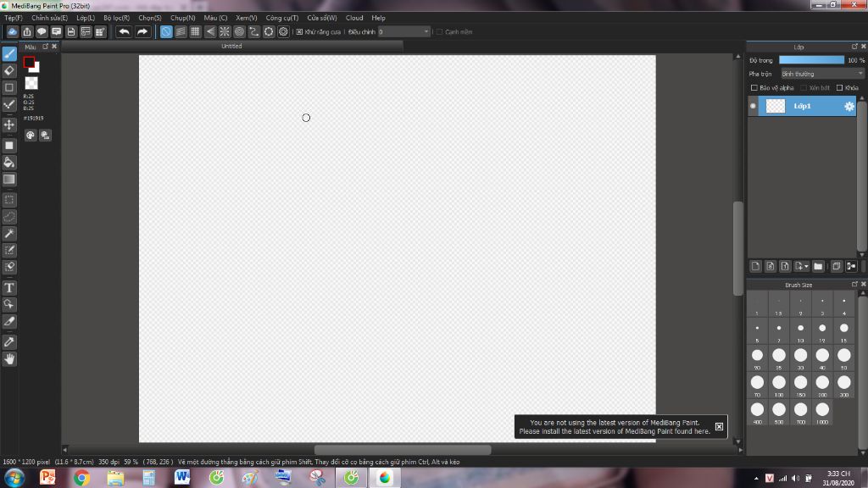Select the rectangular Select tool
Image resolution: width=868 pixels, height=488 pixels.
[x=9, y=200]
